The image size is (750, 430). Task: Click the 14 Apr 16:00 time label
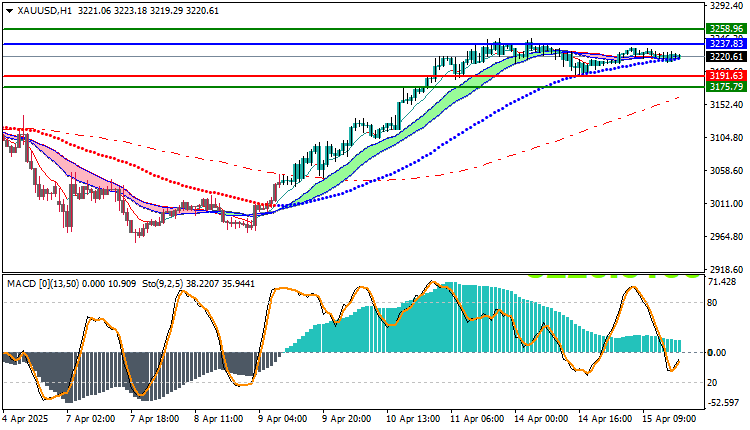coord(605,419)
